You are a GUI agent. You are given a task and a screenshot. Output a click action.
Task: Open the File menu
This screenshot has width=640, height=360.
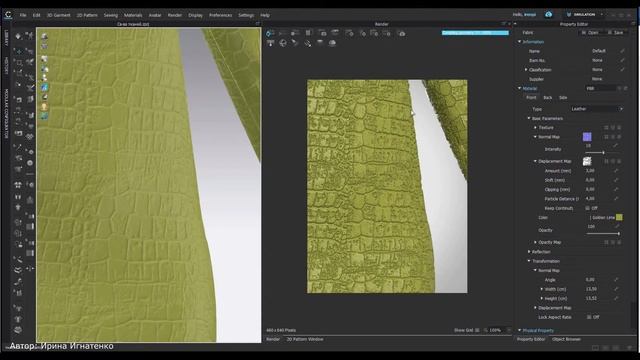click(23, 15)
